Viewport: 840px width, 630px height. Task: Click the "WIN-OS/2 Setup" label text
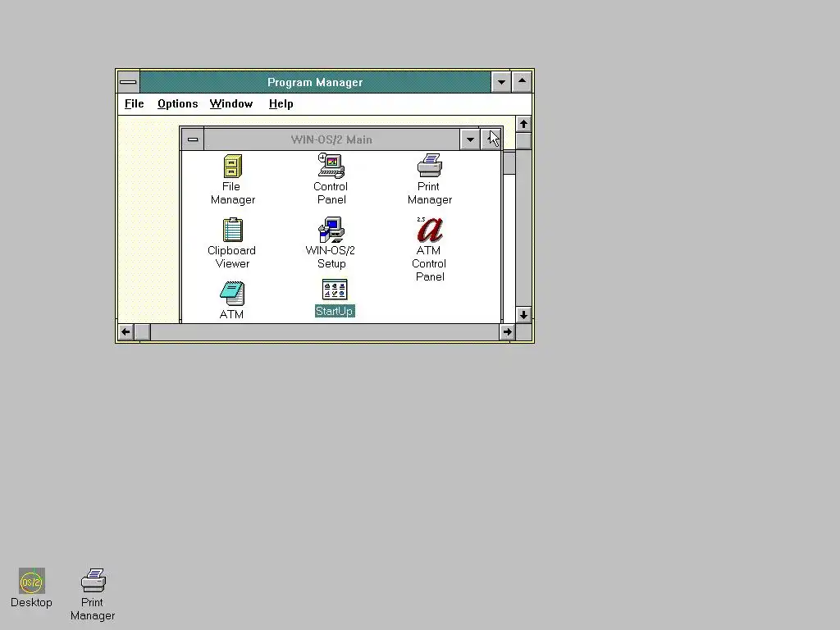point(331,257)
